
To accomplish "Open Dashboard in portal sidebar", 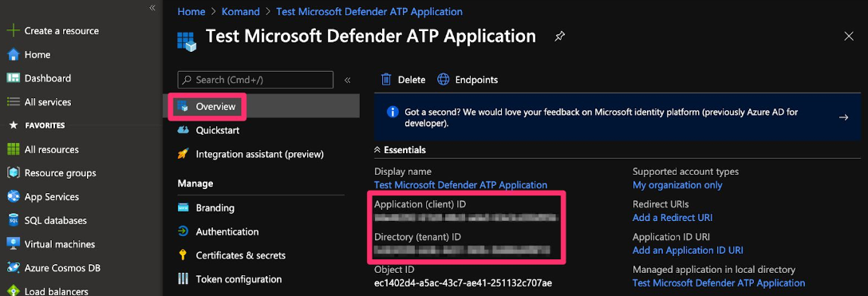I will click(x=48, y=78).
